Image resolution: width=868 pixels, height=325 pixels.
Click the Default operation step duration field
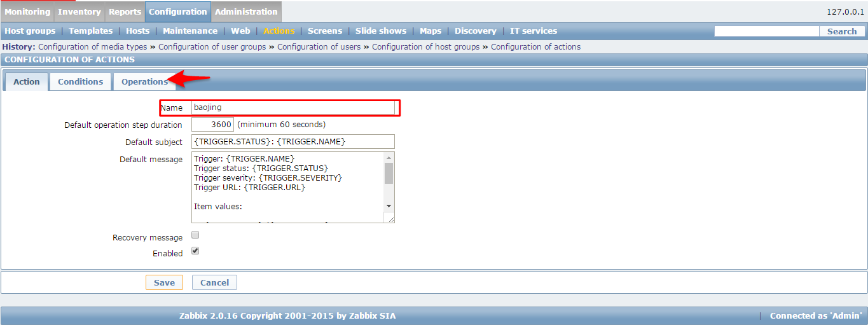[212, 124]
